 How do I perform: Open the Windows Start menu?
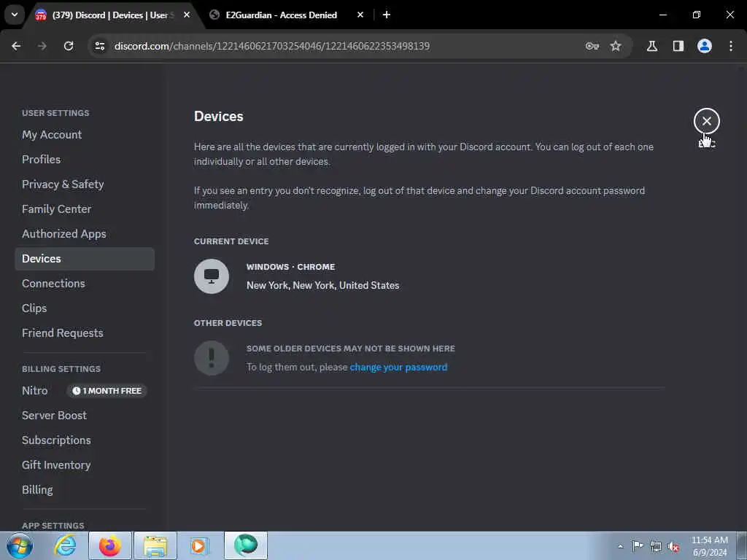pyautogui.click(x=20, y=545)
